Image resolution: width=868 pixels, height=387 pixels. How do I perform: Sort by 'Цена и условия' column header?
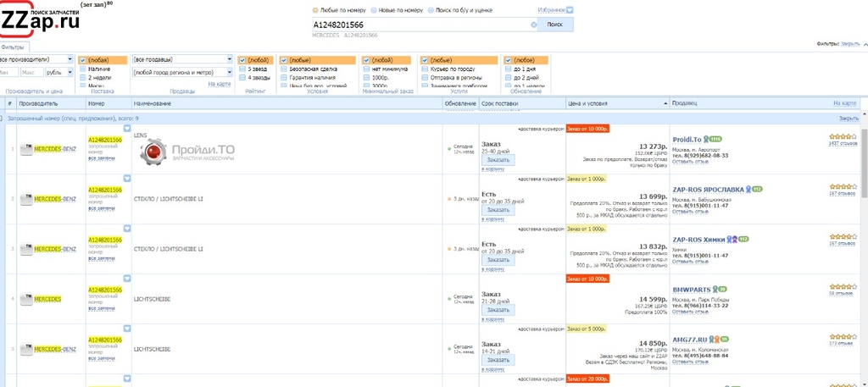[617, 103]
